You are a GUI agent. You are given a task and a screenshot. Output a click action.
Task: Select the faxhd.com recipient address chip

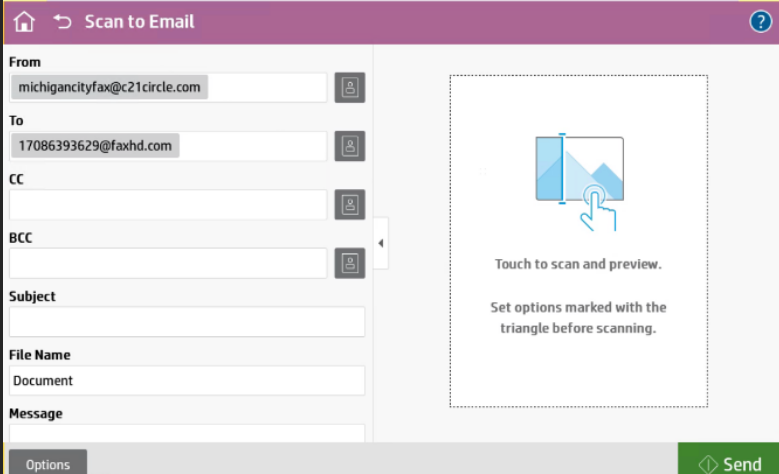(x=96, y=146)
